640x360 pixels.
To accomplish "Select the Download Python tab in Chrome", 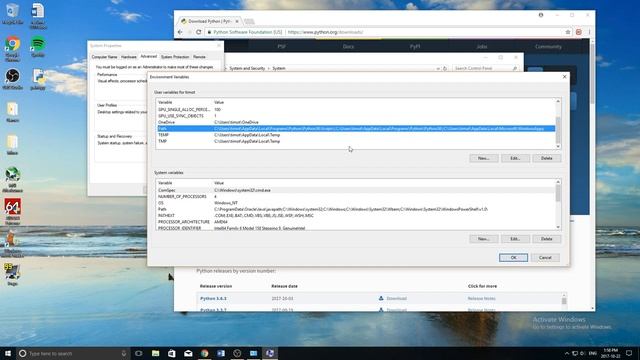I will 209,21.
